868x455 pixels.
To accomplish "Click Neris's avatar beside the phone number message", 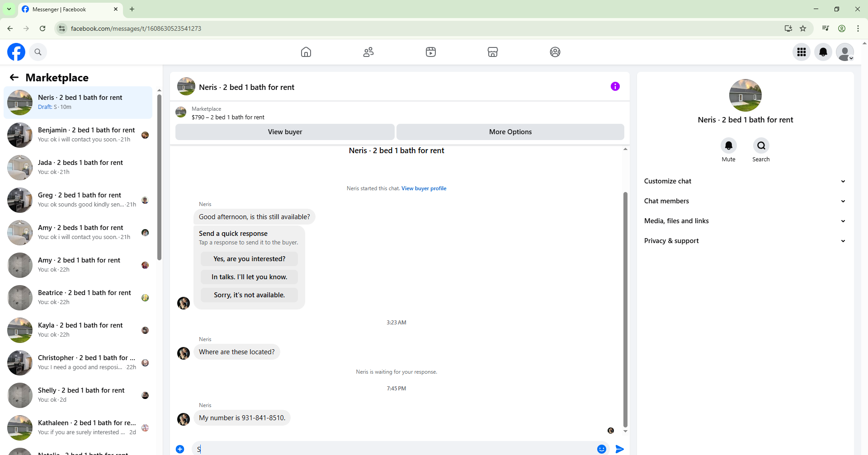I will click(x=184, y=419).
